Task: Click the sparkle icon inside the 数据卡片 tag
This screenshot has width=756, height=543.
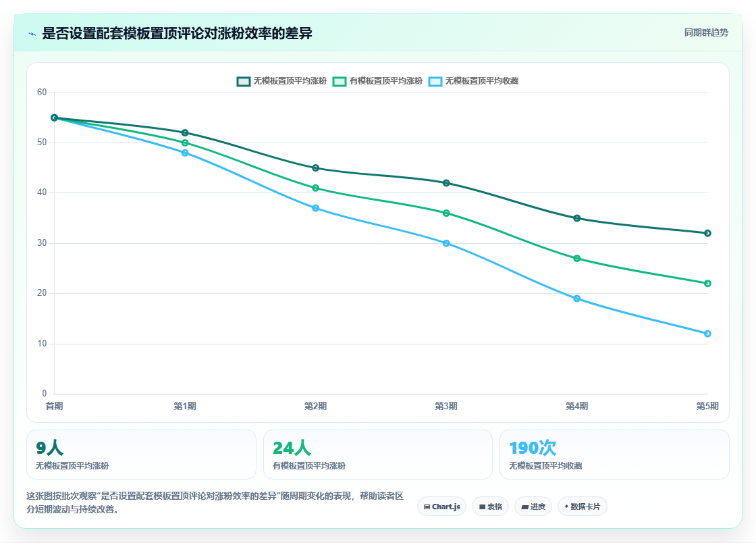Action: (x=566, y=507)
